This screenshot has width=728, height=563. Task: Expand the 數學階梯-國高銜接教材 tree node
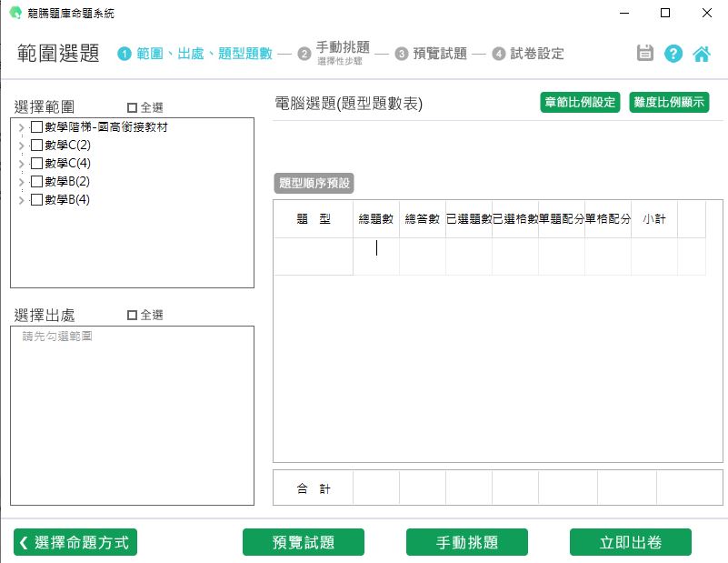pyautogui.click(x=21, y=127)
